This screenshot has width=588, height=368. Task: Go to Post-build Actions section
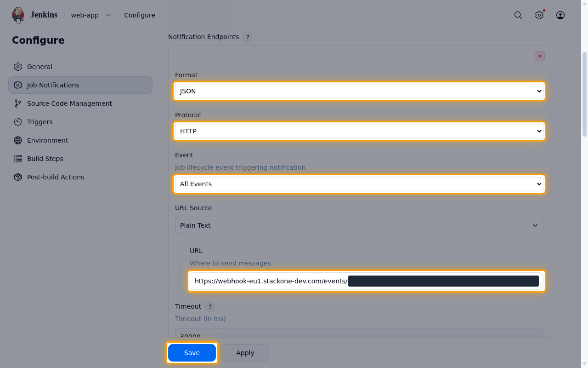(80, 177)
